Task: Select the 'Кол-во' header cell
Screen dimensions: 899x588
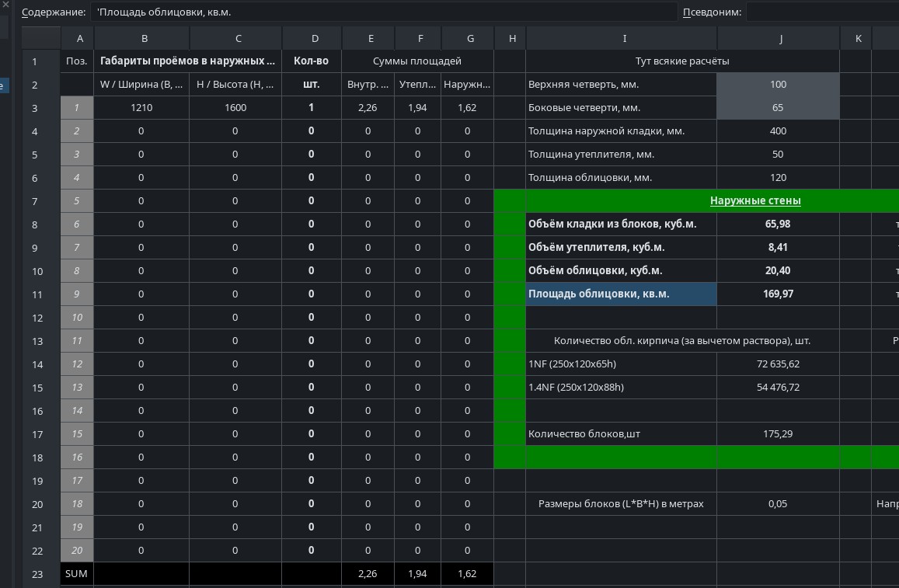Action: click(312, 61)
